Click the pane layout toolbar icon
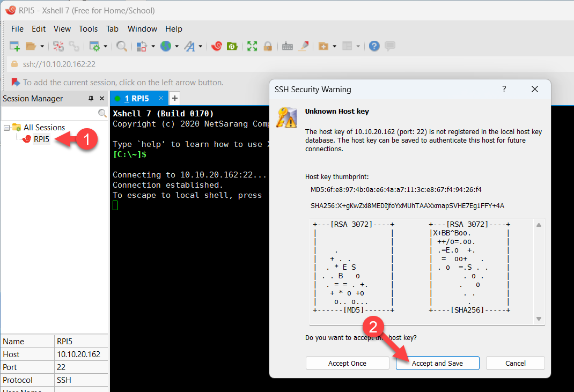 coord(347,46)
